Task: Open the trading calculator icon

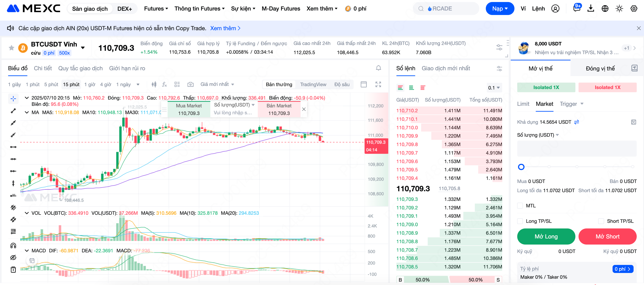Action: 633,122
